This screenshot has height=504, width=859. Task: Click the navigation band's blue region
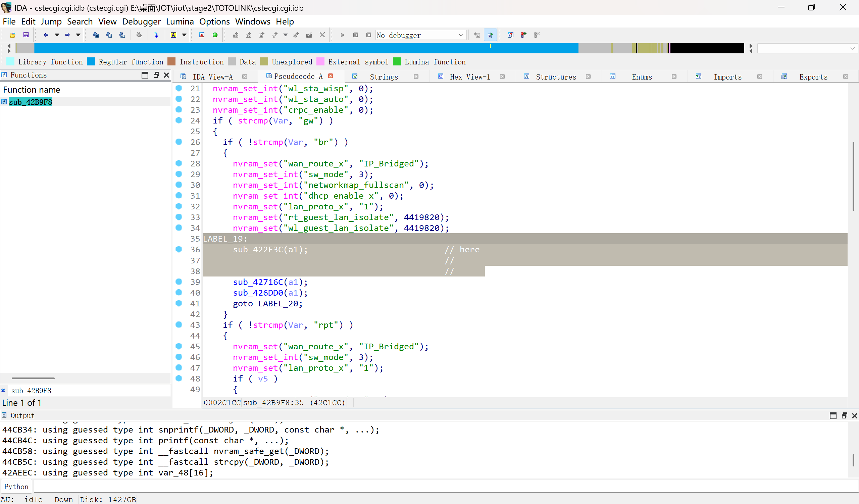click(x=306, y=48)
